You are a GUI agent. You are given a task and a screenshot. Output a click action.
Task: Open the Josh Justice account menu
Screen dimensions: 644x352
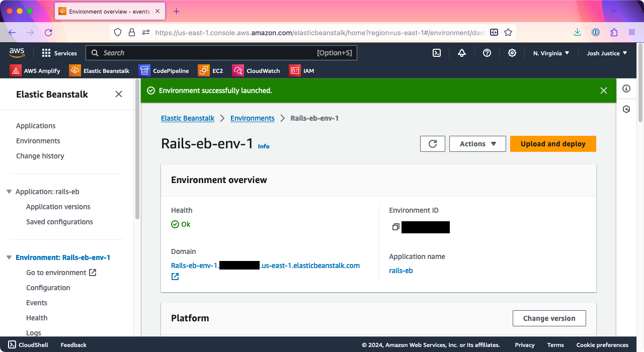point(607,53)
